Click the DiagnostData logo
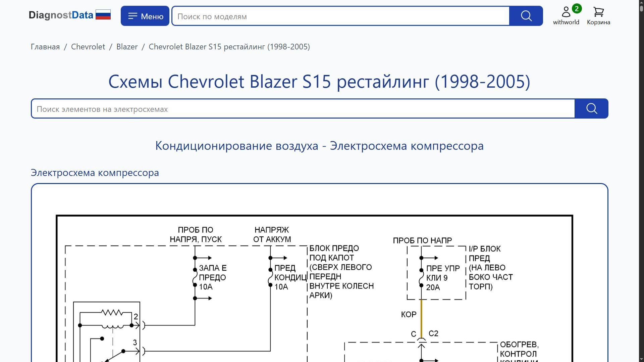The image size is (644, 362). tap(61, 15)
